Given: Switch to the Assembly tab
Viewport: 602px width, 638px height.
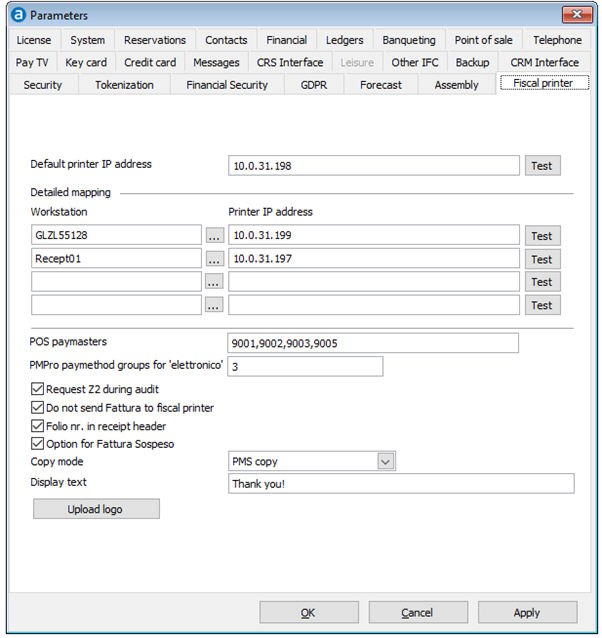Looking at the screenshot, I should coord(456,85).
